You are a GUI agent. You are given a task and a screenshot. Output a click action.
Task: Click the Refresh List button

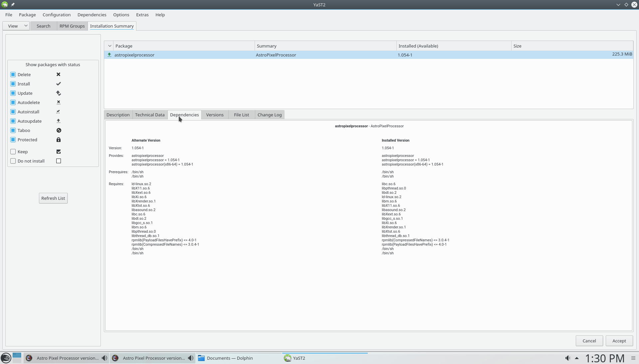coord(53,198)
